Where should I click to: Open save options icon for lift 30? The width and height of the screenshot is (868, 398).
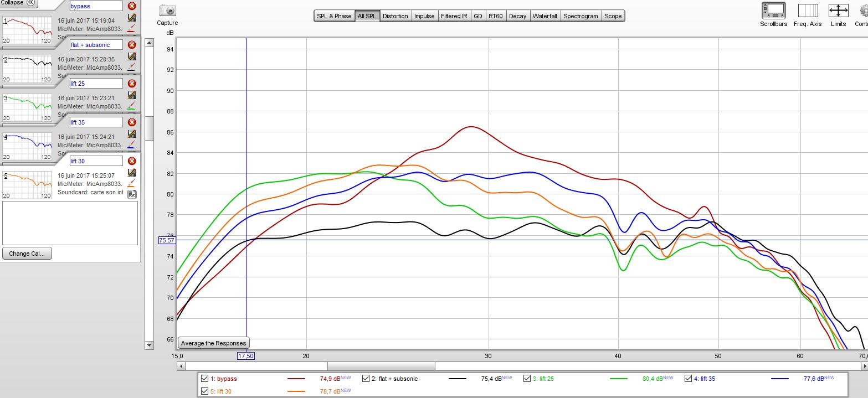(132, 173)
